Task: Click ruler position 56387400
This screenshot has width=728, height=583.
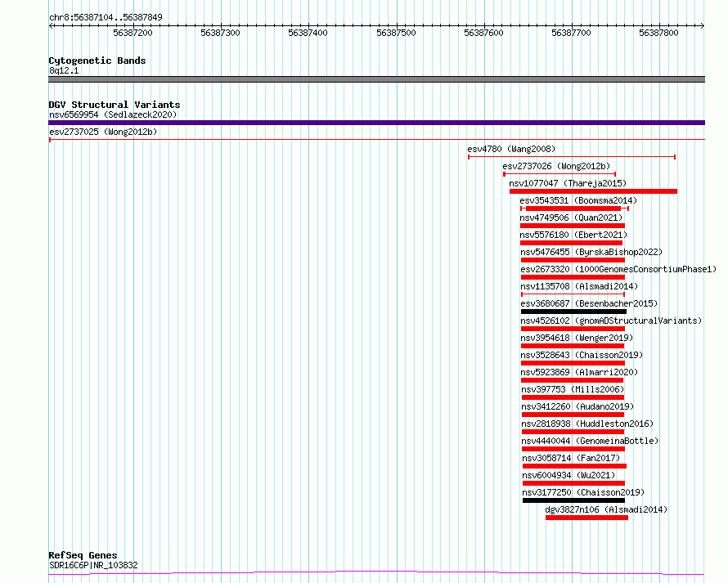Action: (x=308, y=33)
